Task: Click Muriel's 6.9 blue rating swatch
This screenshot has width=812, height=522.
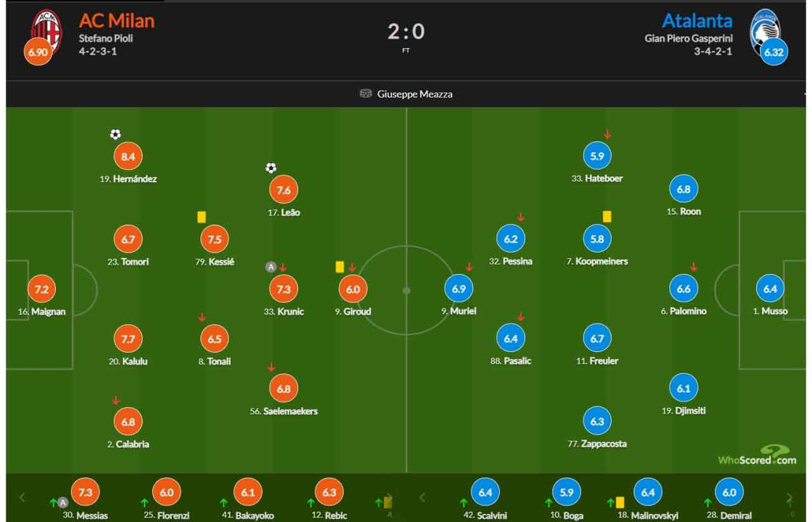Action: click(459, 289)
